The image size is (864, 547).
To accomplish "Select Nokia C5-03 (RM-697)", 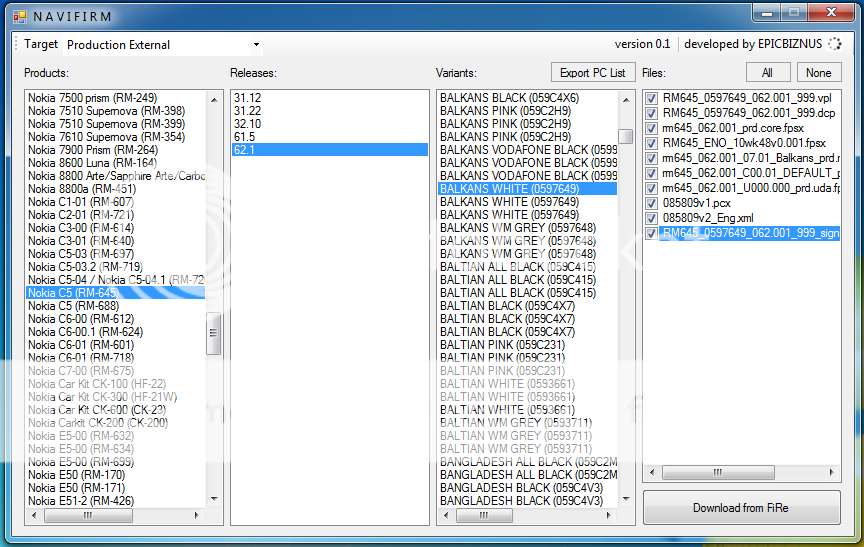I will (116, 253).
